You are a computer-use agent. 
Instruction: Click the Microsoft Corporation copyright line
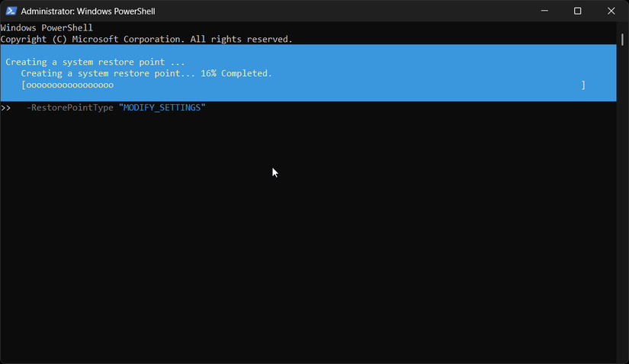[x=146, y=39]
